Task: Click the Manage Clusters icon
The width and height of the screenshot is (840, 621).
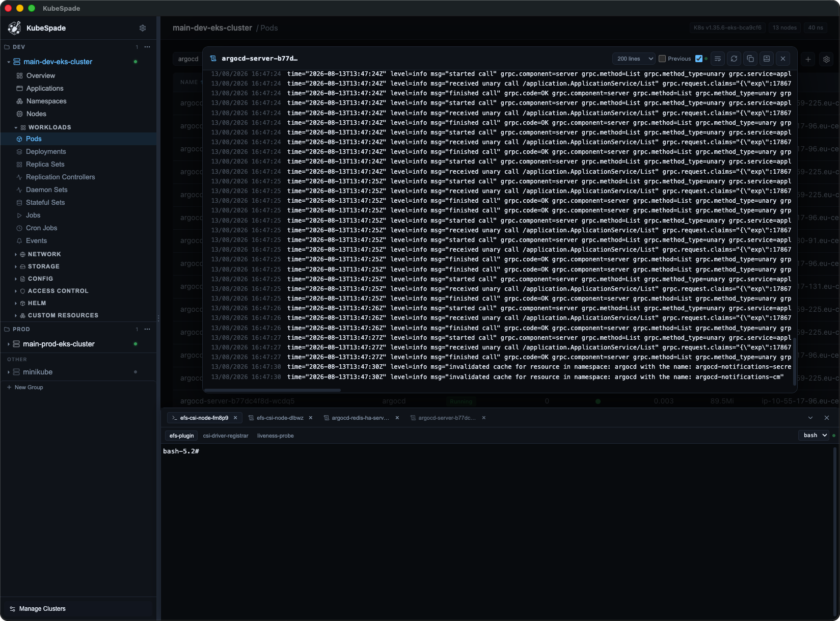Action: [x=13, y=609]
